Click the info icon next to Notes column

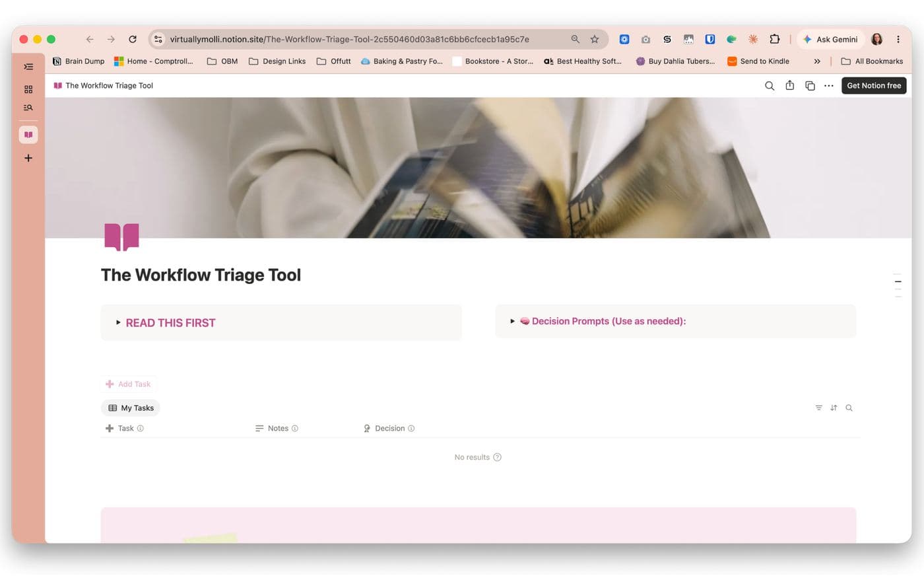coord(295,429)
